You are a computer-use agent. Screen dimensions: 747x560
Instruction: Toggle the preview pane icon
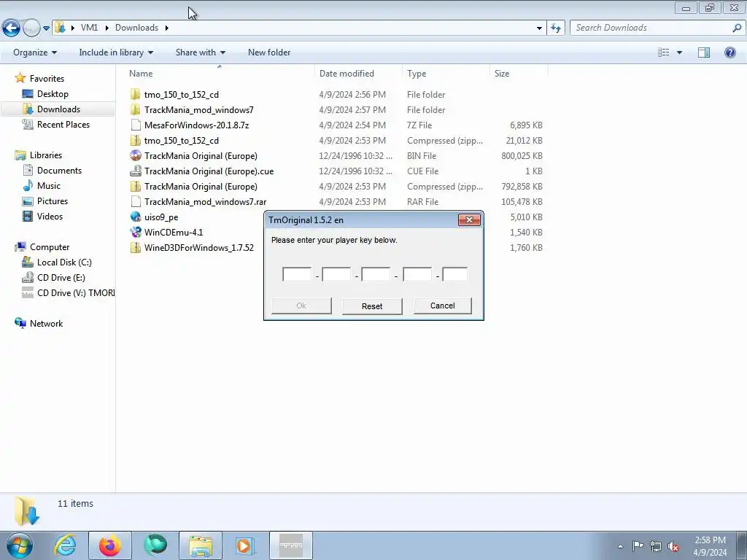click(x=704, y=52)
